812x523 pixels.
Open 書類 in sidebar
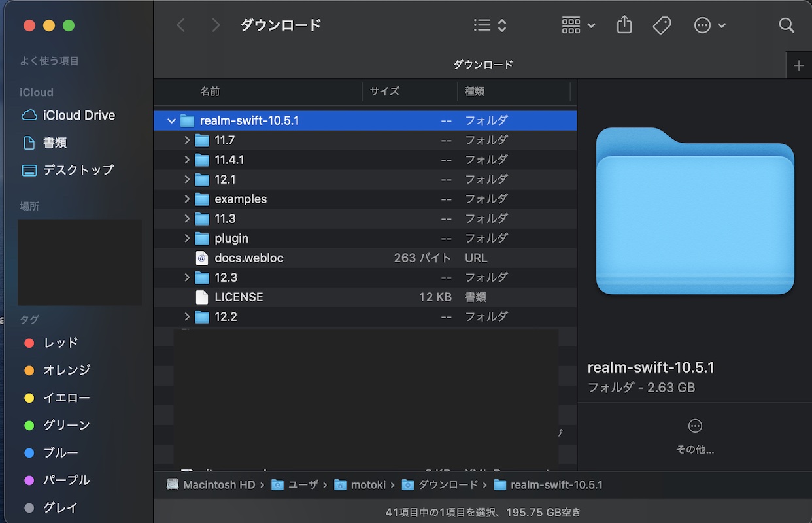(55, 143)
